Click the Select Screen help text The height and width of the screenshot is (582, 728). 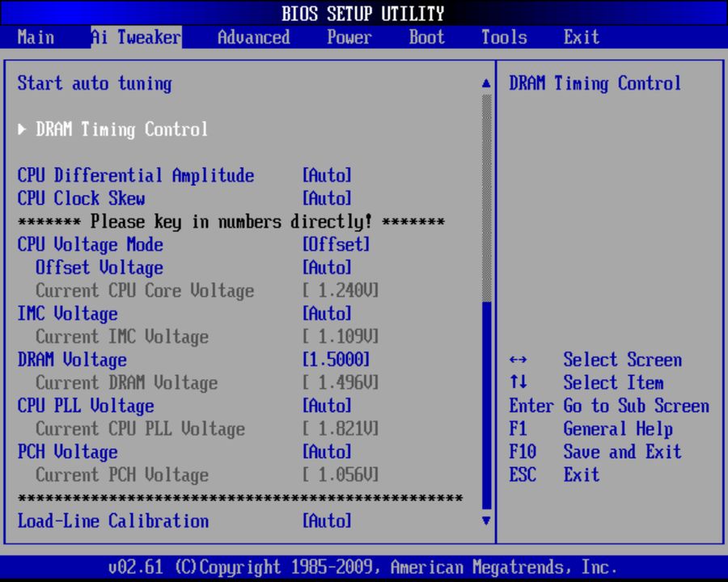(623, 361)
